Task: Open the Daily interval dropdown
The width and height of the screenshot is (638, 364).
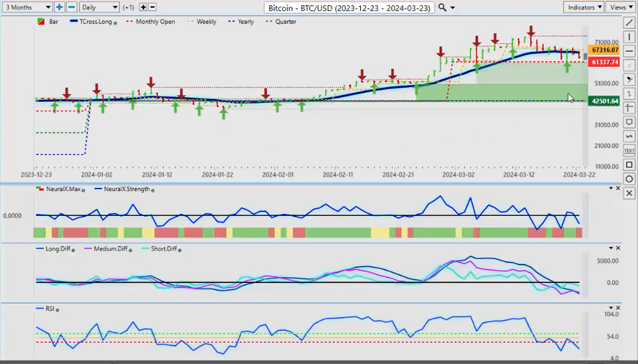Action: pyautogui.click(x=100, y=7)
